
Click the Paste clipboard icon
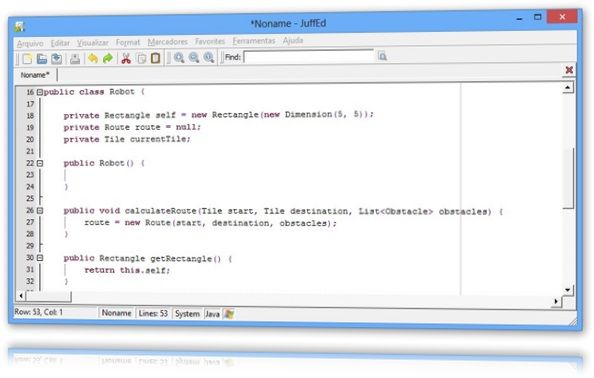[x=156, y=58]
